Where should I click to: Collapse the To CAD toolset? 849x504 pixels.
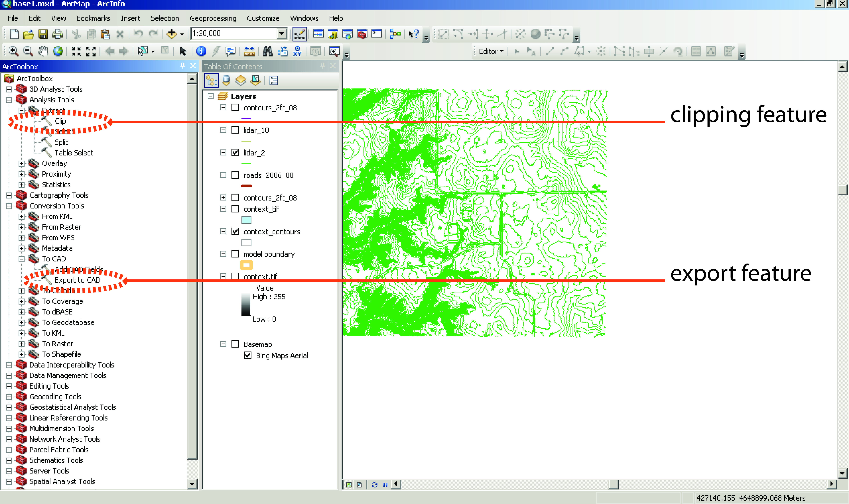pos(22,259)
